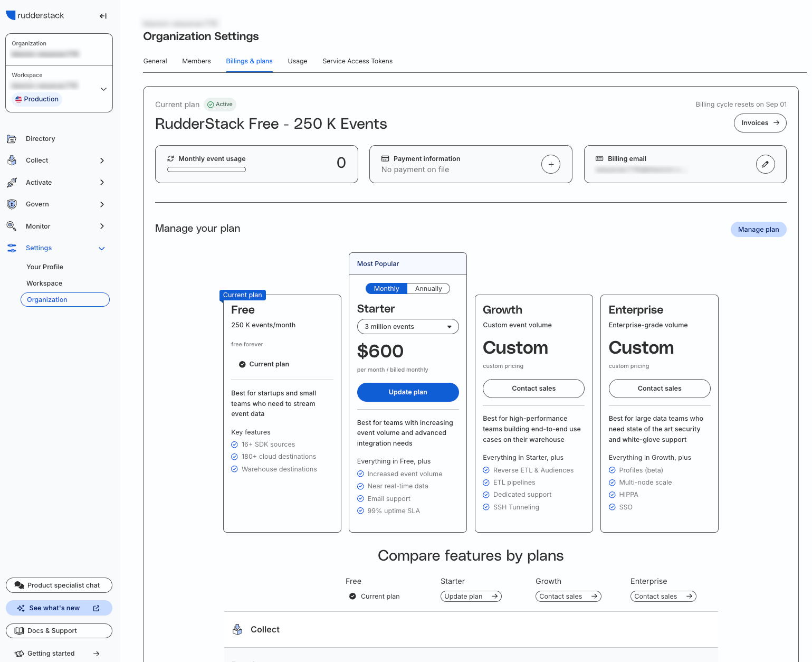Click checkmark beside Current plan in Free card

pos(242,364)
